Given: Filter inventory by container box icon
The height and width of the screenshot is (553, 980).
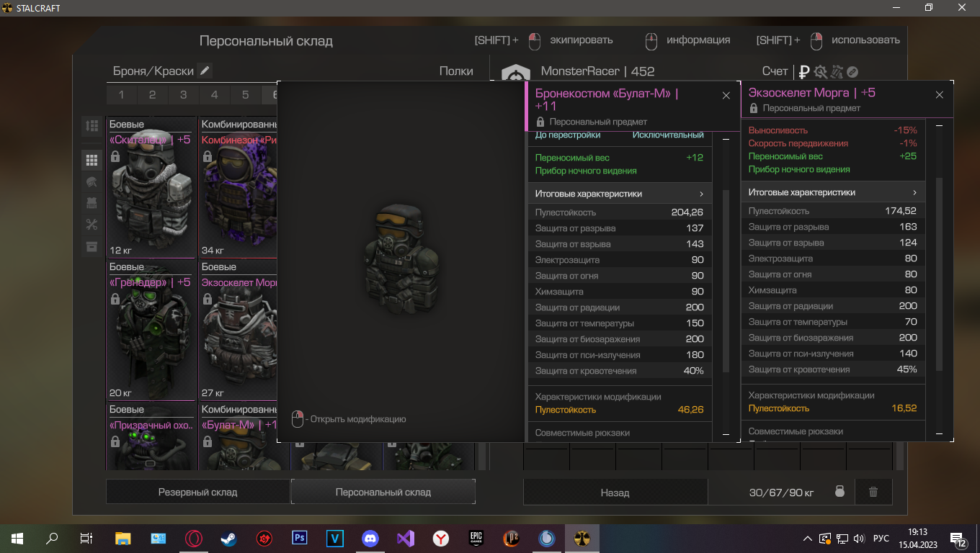Looking at the screenshot, I should (92, 246).
